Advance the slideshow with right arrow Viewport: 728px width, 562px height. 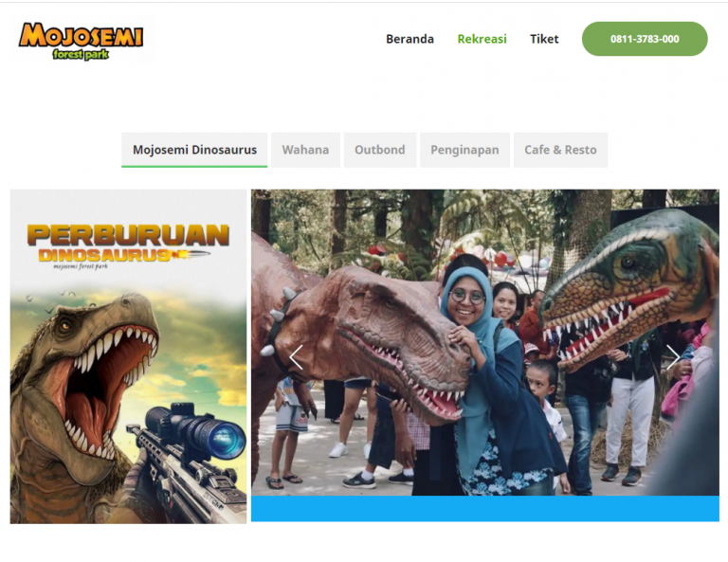[673, 357]
